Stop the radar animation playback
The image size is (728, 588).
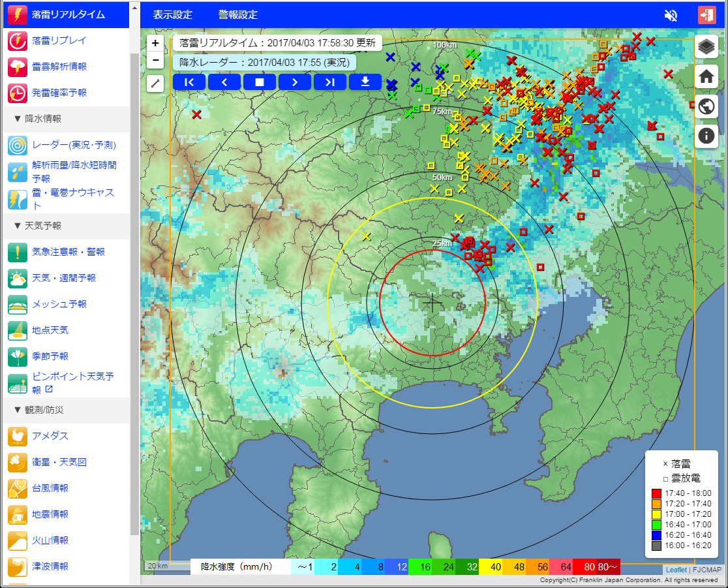pyautogui.click(x=260, y=82)
